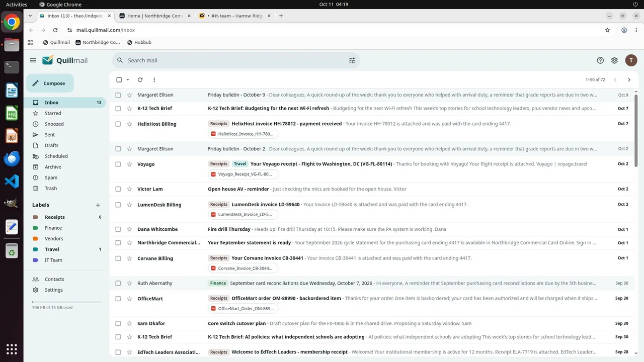Open the Drafts folder
644x362 pixels.
tap(51, 146)
